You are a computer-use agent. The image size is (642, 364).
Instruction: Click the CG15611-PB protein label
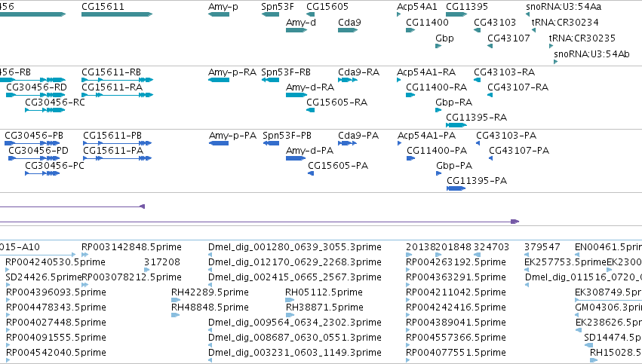click(x=112, y=136)
